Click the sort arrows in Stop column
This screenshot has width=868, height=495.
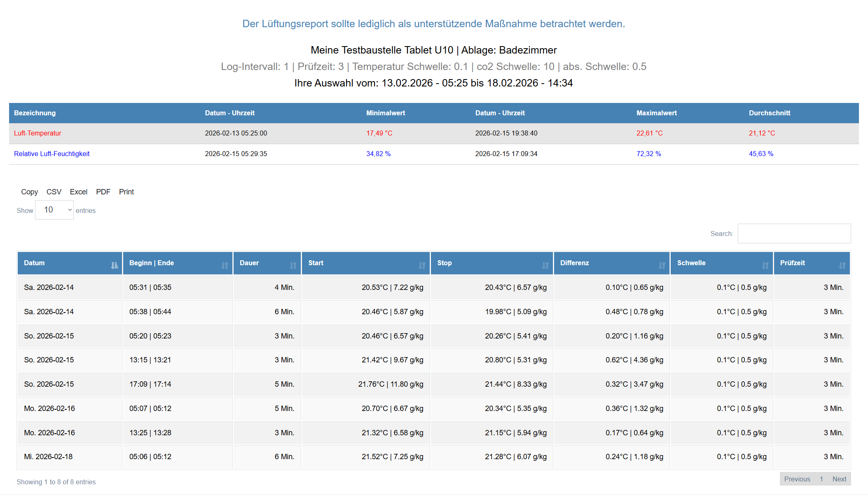545,266
